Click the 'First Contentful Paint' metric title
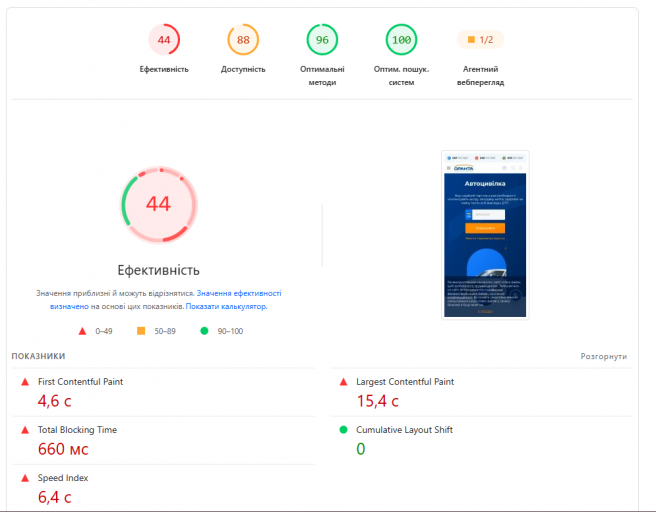The height and width of the screenshot is (512, 656). 80,382
